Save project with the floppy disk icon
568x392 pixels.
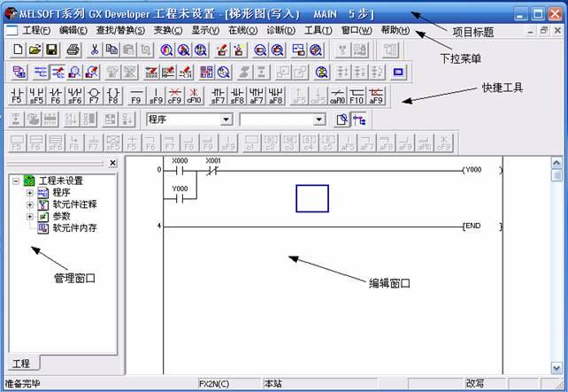(52, 50)
